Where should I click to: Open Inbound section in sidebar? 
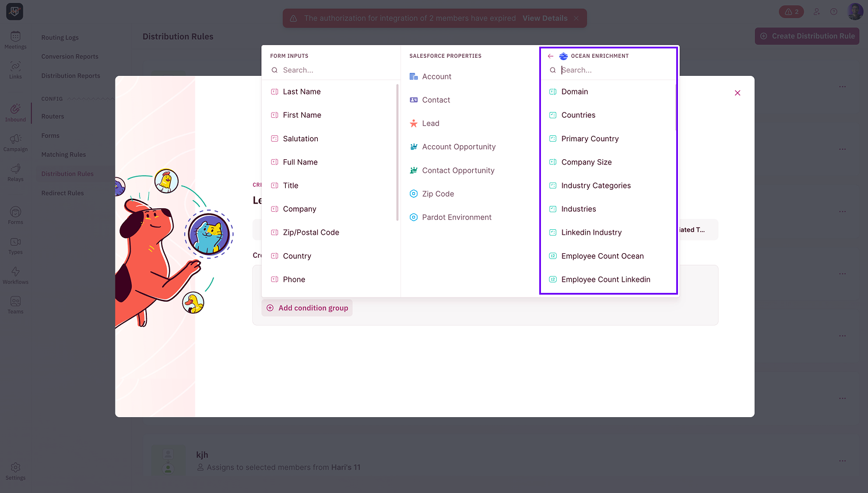(x=16, y=113)
